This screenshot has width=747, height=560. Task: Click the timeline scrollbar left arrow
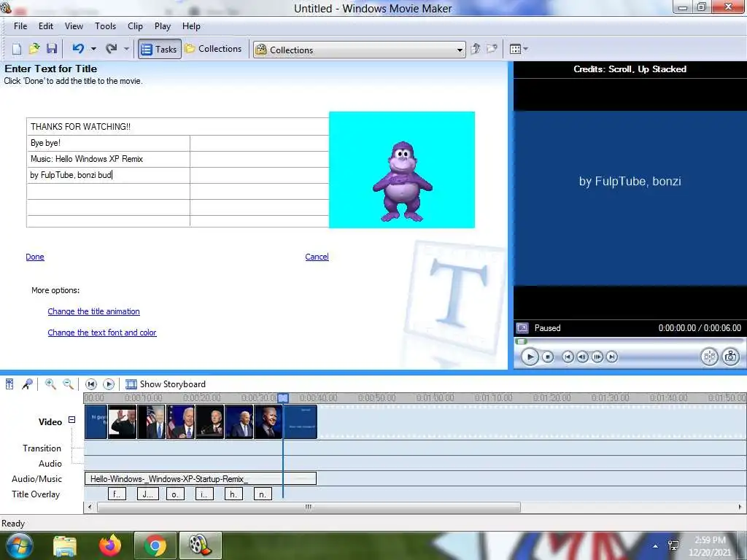click(x=90, y=507)
